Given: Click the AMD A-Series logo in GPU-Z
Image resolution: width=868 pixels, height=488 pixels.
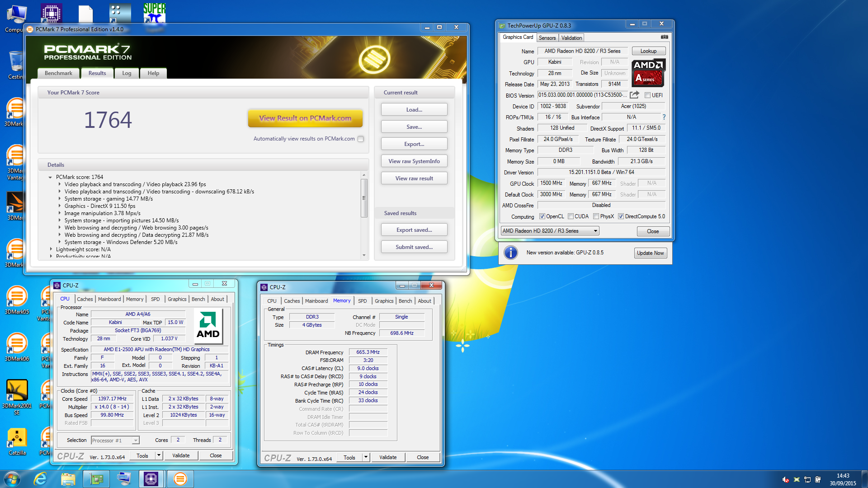Looking at the screenshot, I should click(x=648, y=72).
